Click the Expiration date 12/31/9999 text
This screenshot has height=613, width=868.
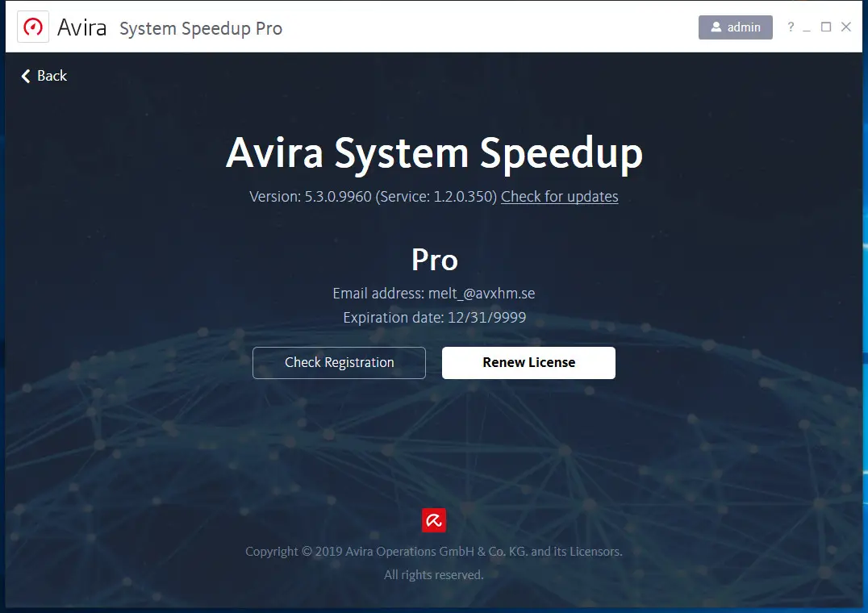[x=434, y=318]
